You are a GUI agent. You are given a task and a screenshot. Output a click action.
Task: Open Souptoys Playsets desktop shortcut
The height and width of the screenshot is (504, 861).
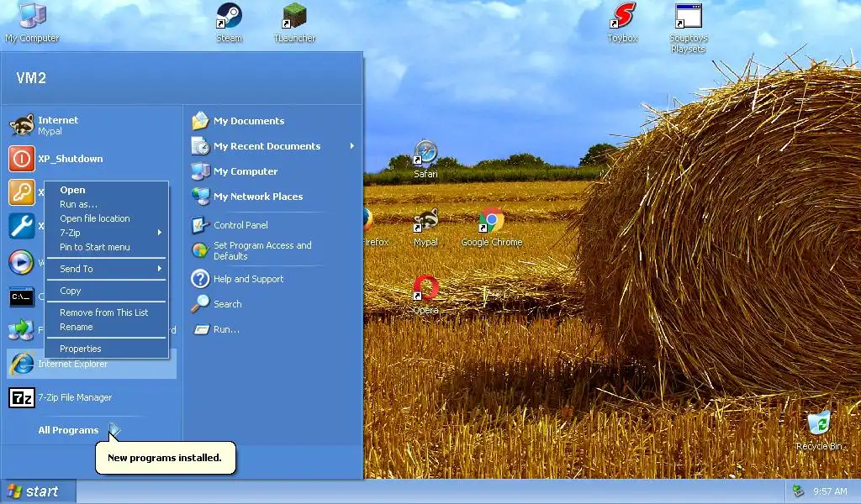click(x=688, y=28)
